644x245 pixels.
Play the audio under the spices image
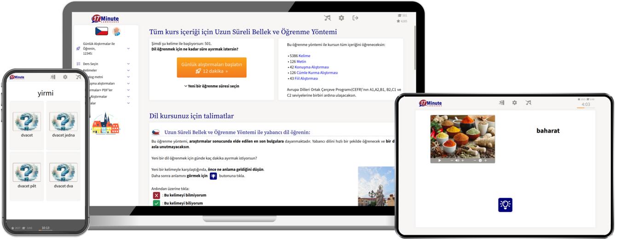[x=440, y=161]
